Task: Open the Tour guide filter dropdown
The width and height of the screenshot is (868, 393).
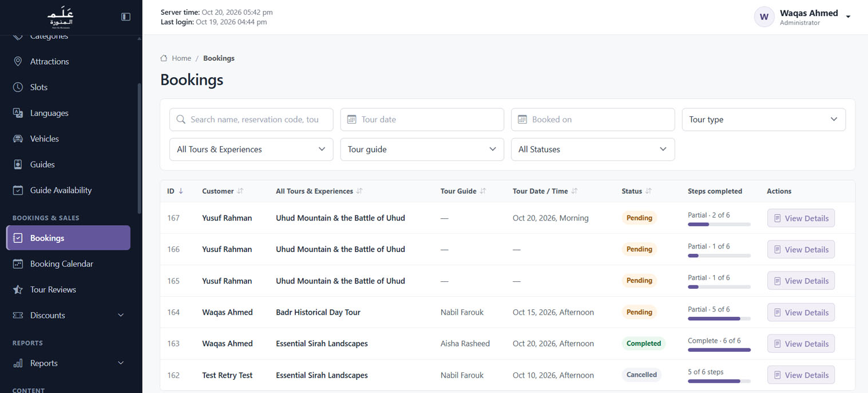Action: click(422, 149)
